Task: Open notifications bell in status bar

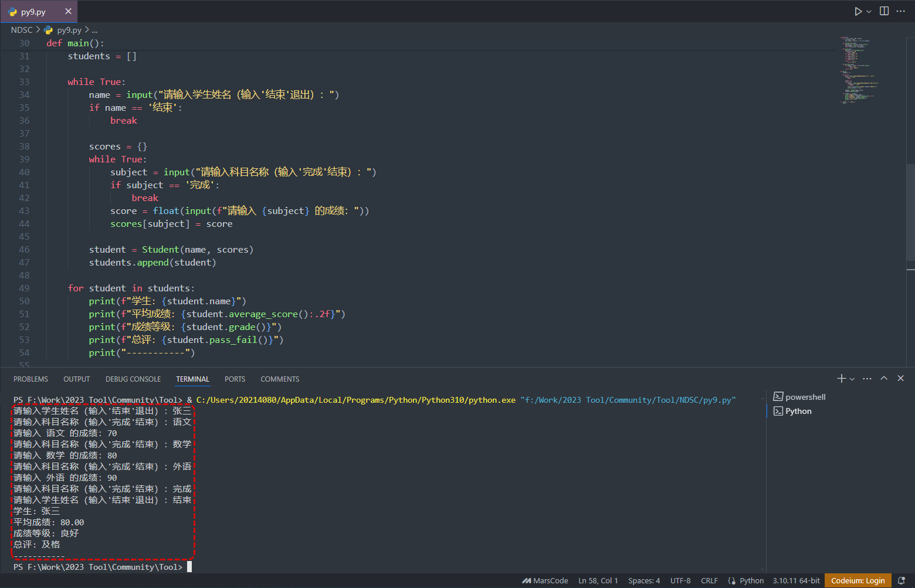Action: click(902, 581)
